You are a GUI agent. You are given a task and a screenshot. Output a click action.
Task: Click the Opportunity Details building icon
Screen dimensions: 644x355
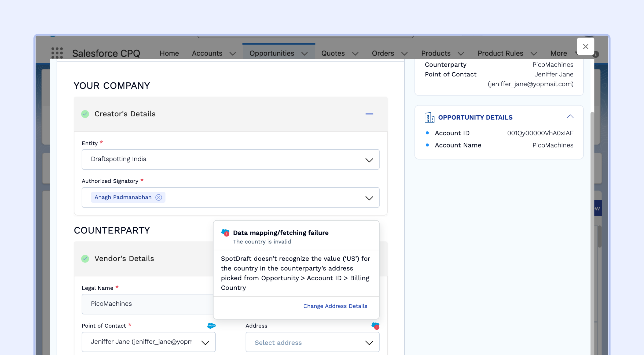(x=429, y=117)
